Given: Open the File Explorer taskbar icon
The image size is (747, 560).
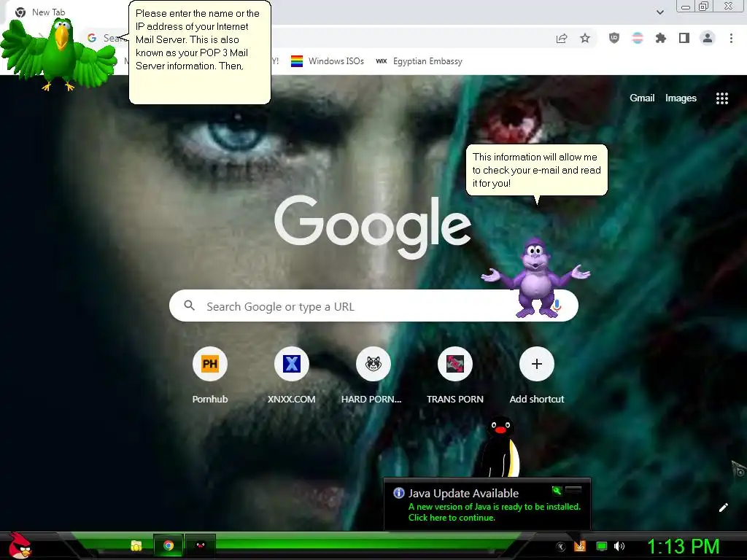Looking at the screenshot, I should tap(136, 545).
